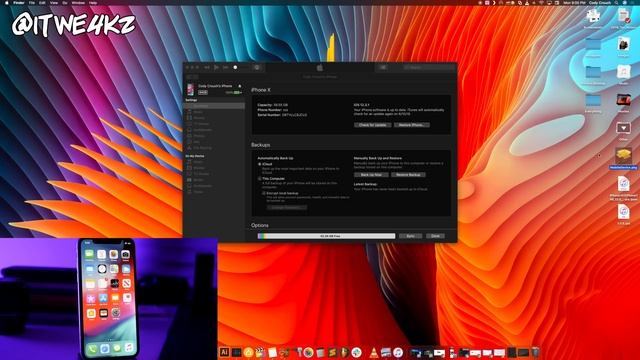Select Books under On My Device
This screenshot has height=360, width=640.
pyautogui.click(x=215, y=180)
